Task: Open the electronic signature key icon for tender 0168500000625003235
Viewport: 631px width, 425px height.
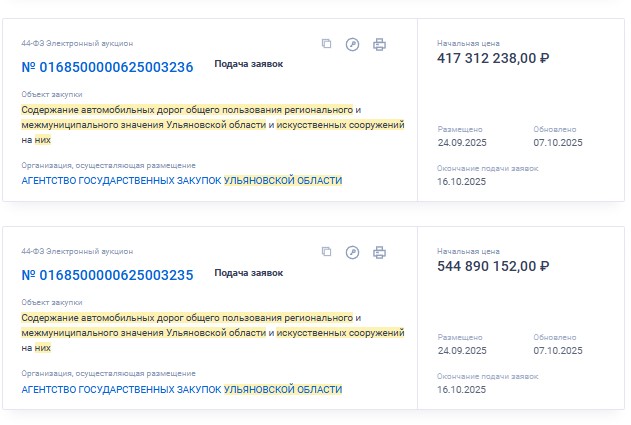Action: [352, 252]
